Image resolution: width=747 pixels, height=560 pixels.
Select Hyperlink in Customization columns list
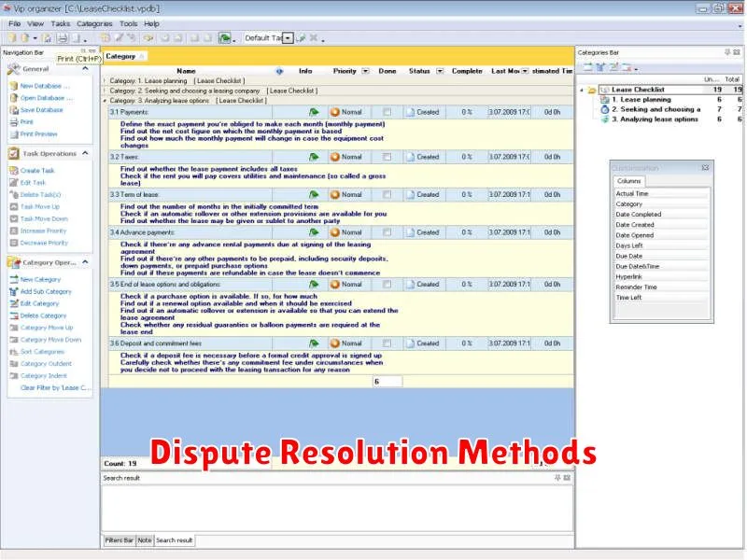[661, 276]
